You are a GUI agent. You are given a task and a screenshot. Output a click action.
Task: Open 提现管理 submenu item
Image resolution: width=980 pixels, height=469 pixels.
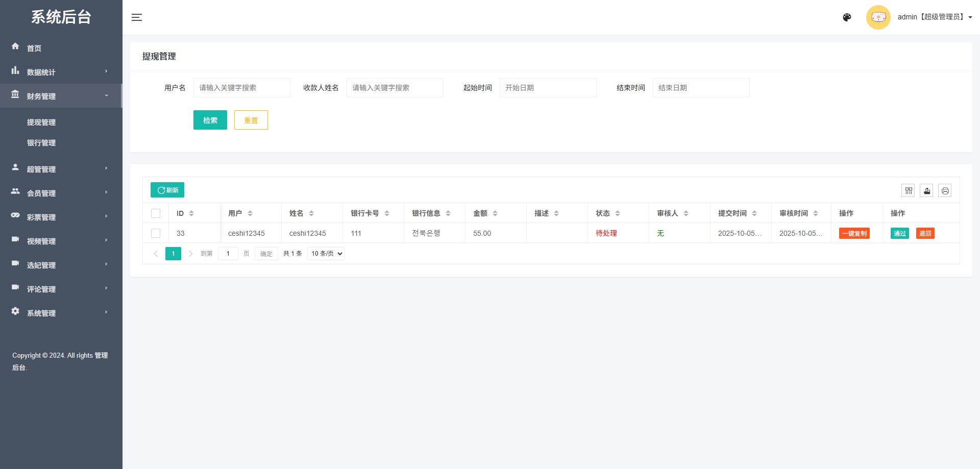tap(41, 122)
